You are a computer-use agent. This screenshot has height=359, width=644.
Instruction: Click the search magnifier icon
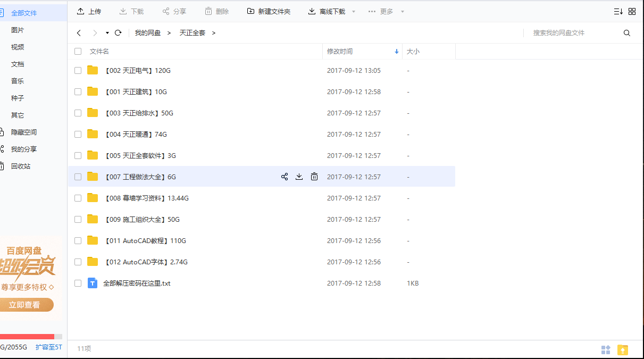pos(627,33)
